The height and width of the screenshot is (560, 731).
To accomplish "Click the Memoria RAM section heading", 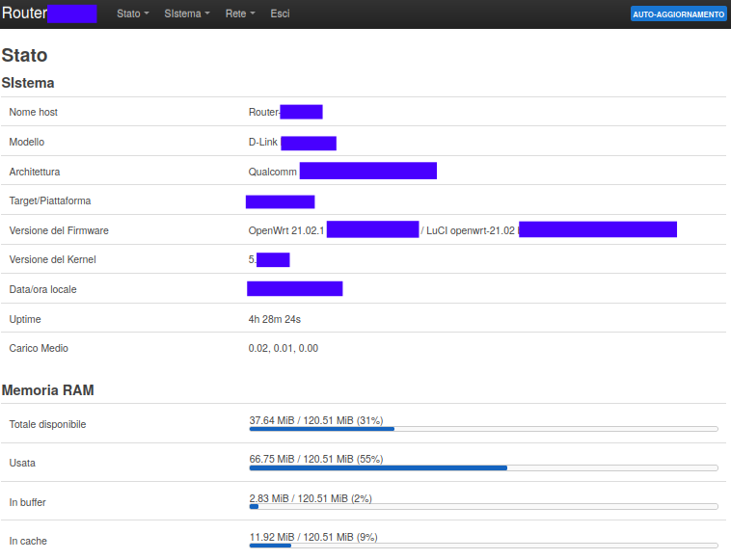I will 48,390.
